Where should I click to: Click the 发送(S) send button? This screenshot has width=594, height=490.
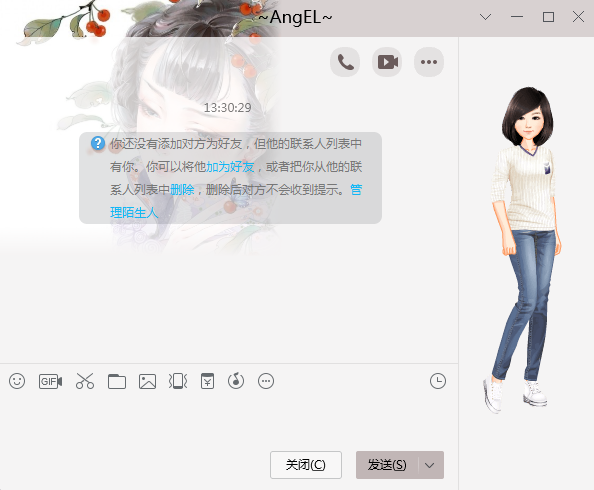pos(387,465)
